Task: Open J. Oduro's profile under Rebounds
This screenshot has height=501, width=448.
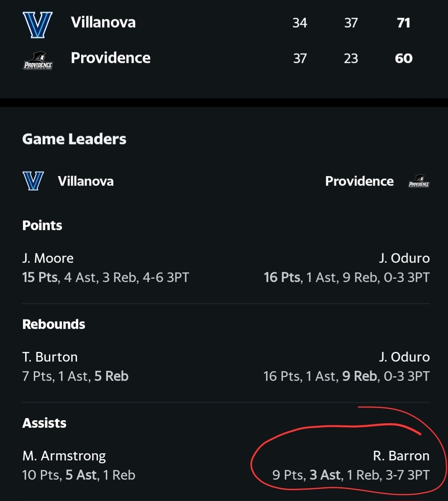Action: coord(404,357)
